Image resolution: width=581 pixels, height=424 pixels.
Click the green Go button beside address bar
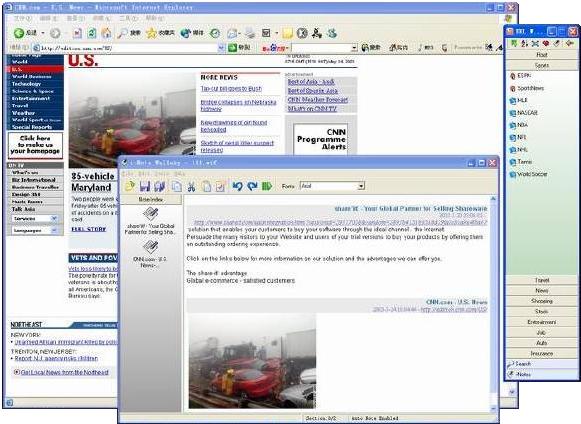(239, 47)
